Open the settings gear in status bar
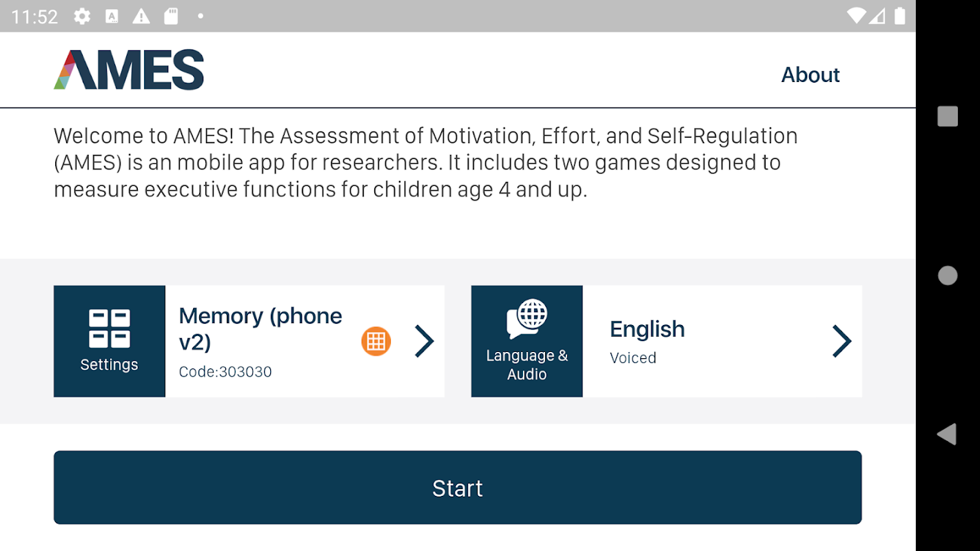 point(82,16)
